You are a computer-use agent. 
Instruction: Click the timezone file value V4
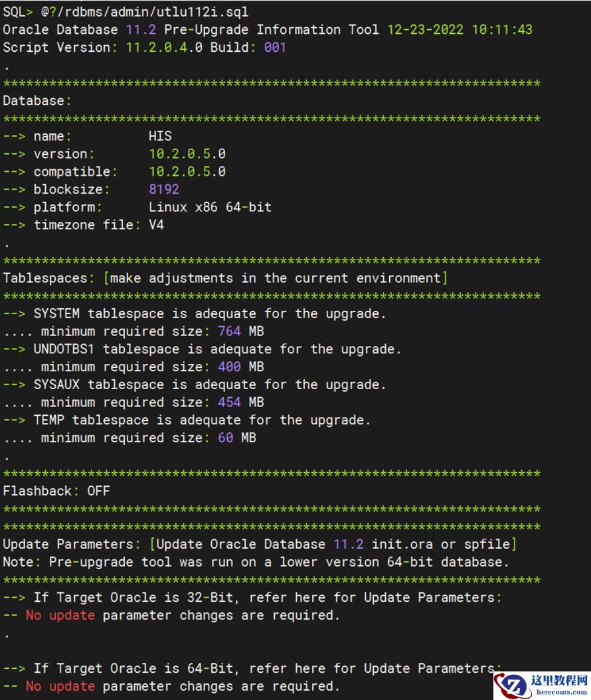pos(156,224)
